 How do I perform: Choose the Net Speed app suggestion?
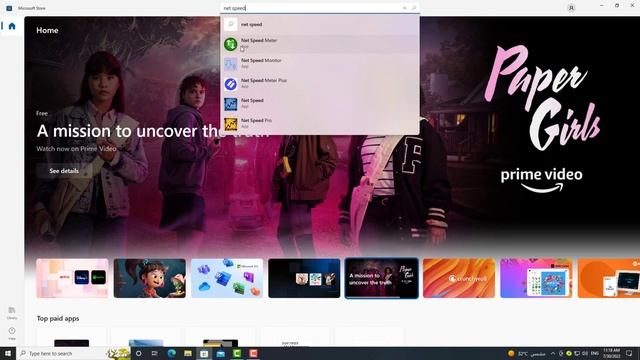click(320, 104)
